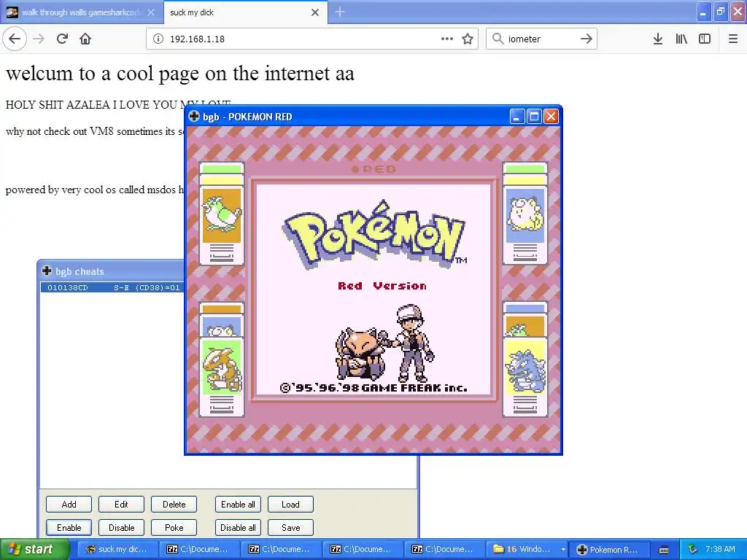Click Enable button in bgb cheats

69,528
